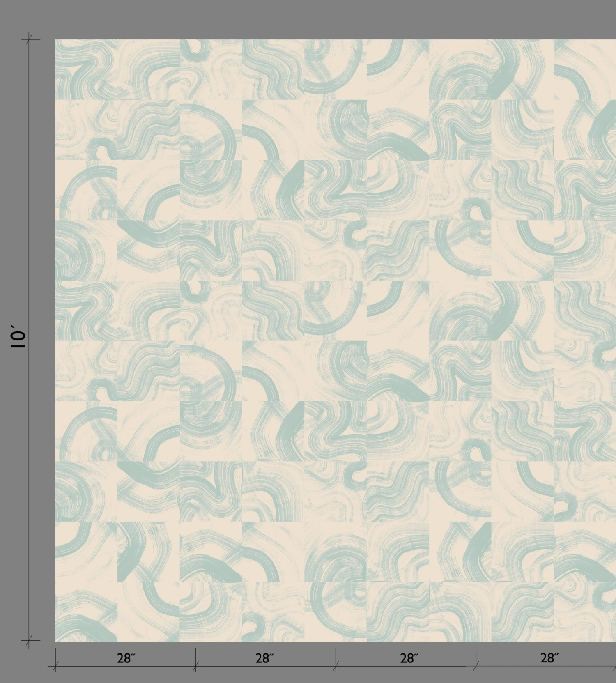This screenshot has width=616, height=683.
Task: Click vertical dimension line just above 10′ label
Action: (29, 287)
